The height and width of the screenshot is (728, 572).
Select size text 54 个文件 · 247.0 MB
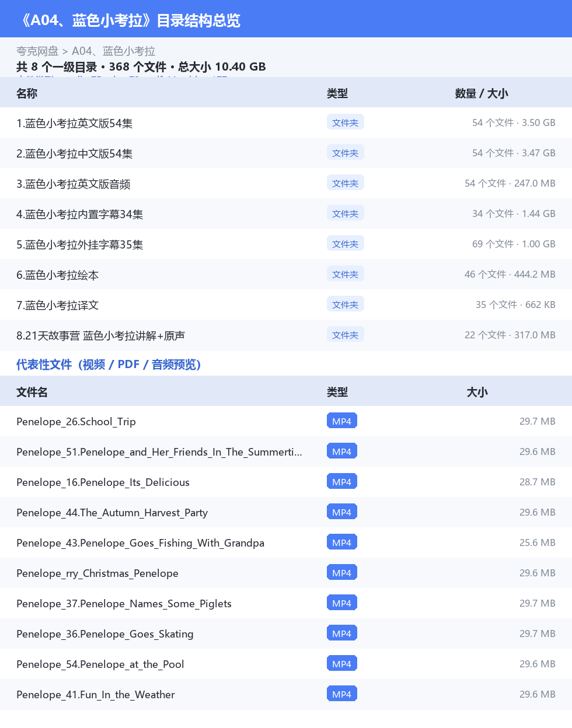[x=510, y=183]
